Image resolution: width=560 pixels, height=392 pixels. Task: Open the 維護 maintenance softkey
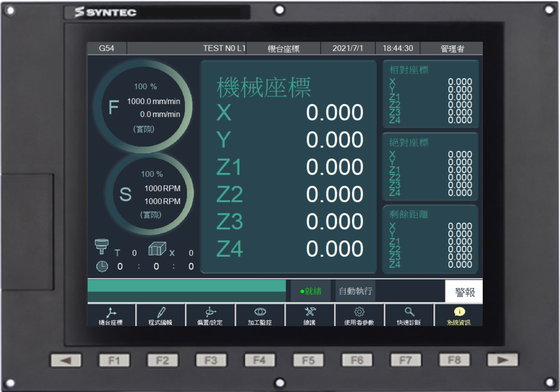click(309, 316)
